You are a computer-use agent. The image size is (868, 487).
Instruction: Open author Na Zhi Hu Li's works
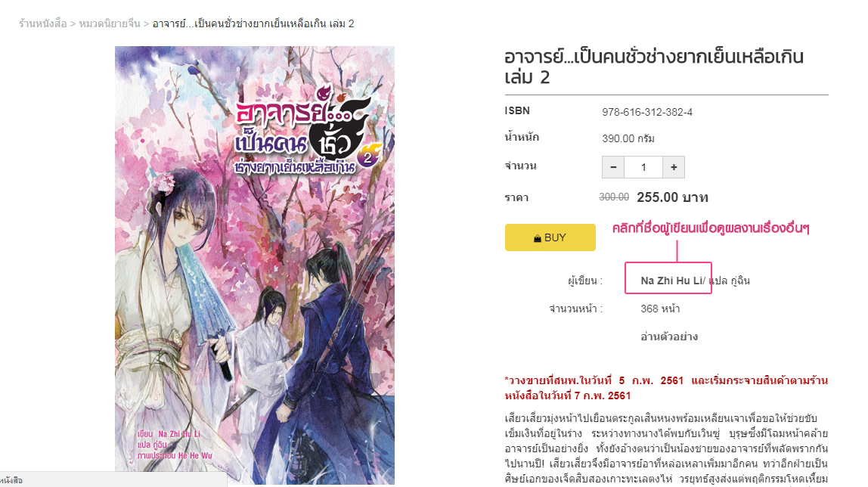671,281
